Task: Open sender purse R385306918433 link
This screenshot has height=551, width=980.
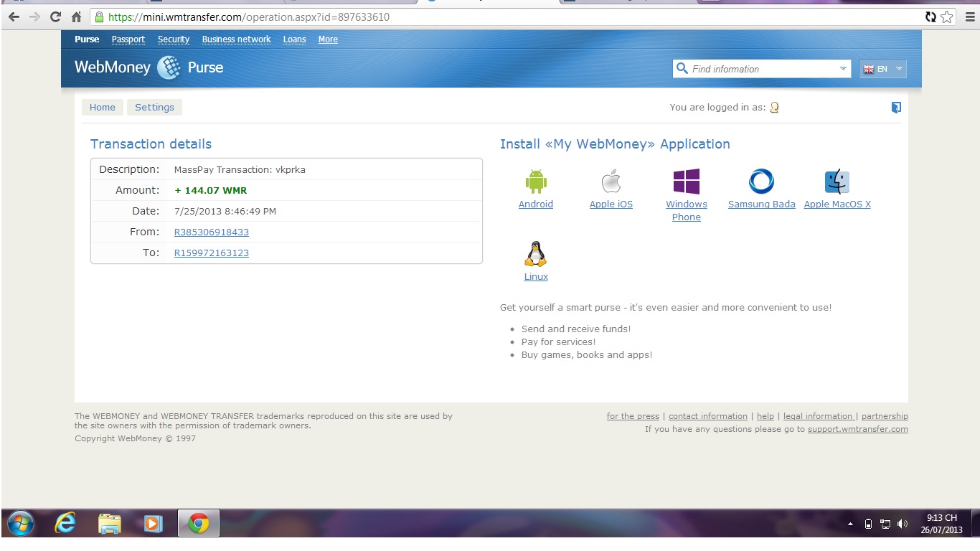Action: click(212, 232)
